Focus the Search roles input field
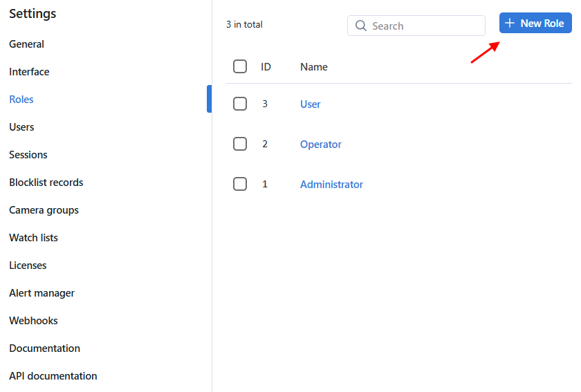Viewport: 581px width, 392px height. click(423, 26)
